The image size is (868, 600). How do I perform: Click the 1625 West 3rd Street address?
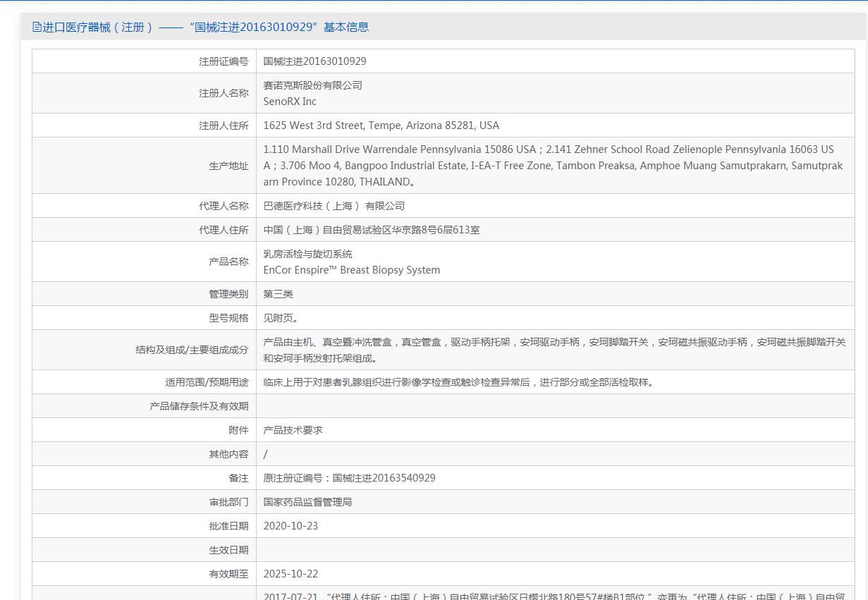[381, 125]
